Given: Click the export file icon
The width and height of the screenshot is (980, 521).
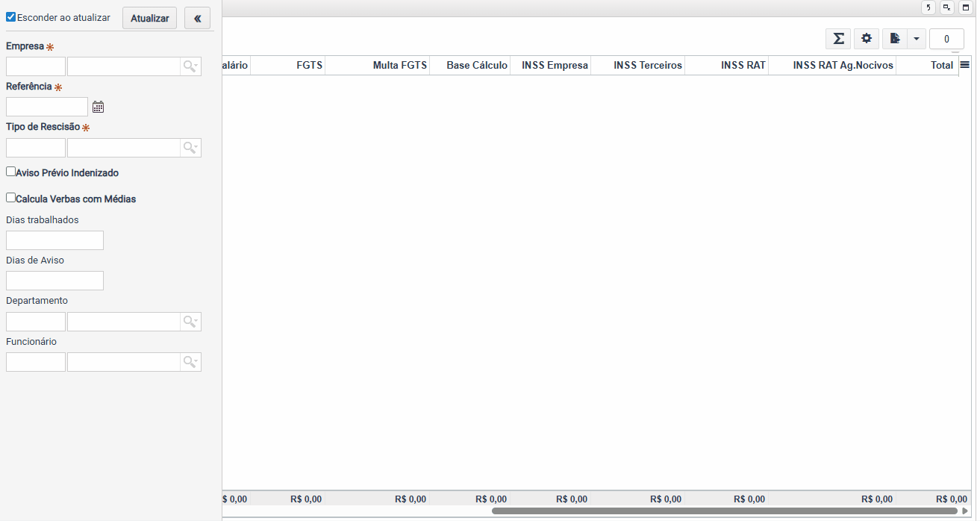Looking at the screenshot, I should click(894, 39).
